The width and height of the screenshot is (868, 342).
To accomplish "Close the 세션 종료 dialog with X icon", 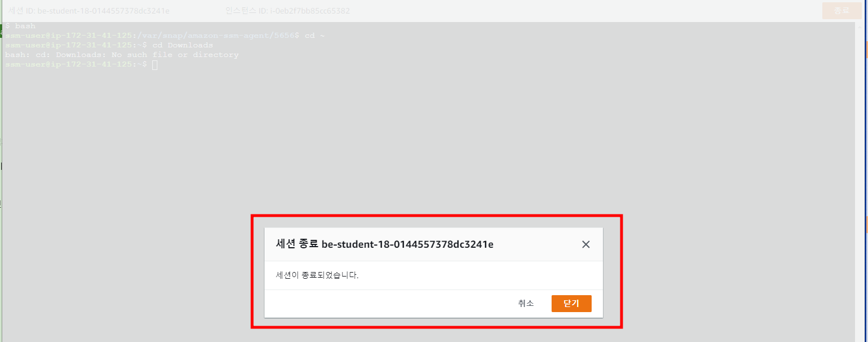I will click(585, 244).
